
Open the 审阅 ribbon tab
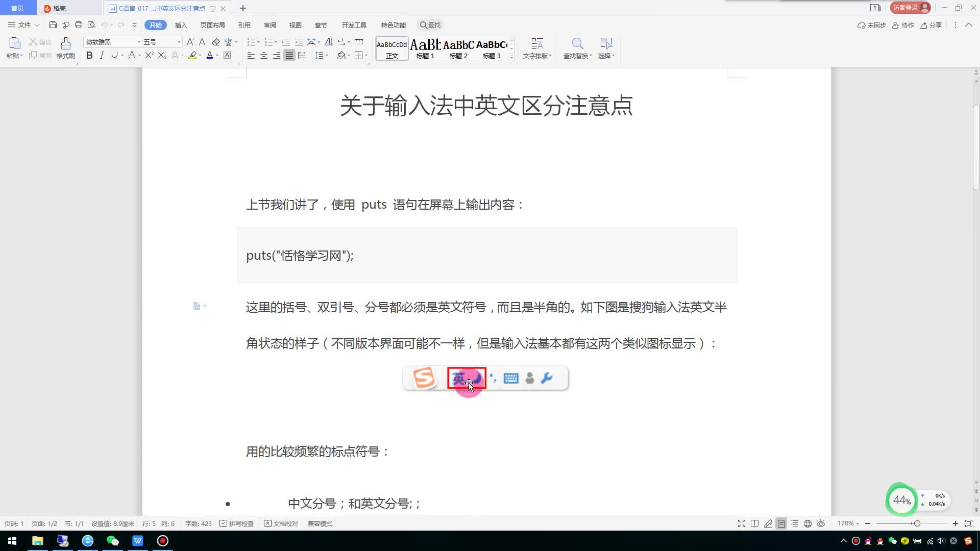[269, 24]
